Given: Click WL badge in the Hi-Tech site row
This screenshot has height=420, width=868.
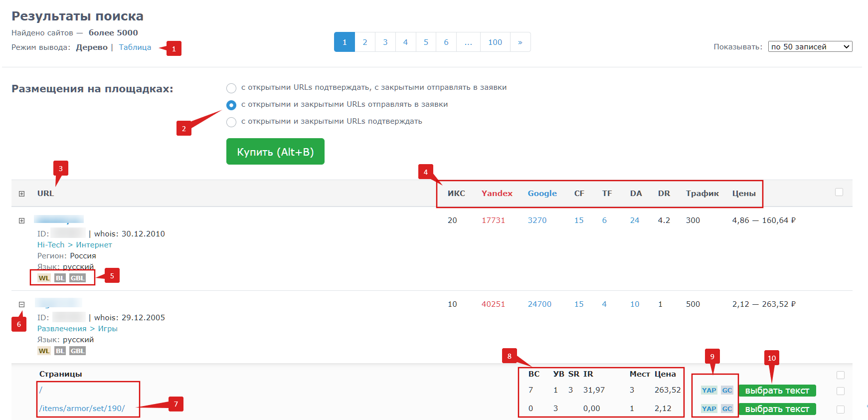Looking at the screenshot, I should click(x=44, y=278).
